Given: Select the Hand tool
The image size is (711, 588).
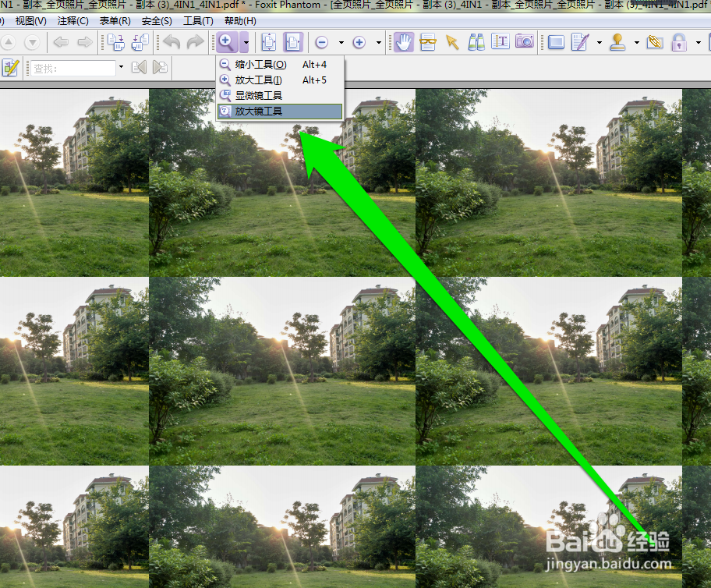Looking at the screenshot, I should 403,42.
